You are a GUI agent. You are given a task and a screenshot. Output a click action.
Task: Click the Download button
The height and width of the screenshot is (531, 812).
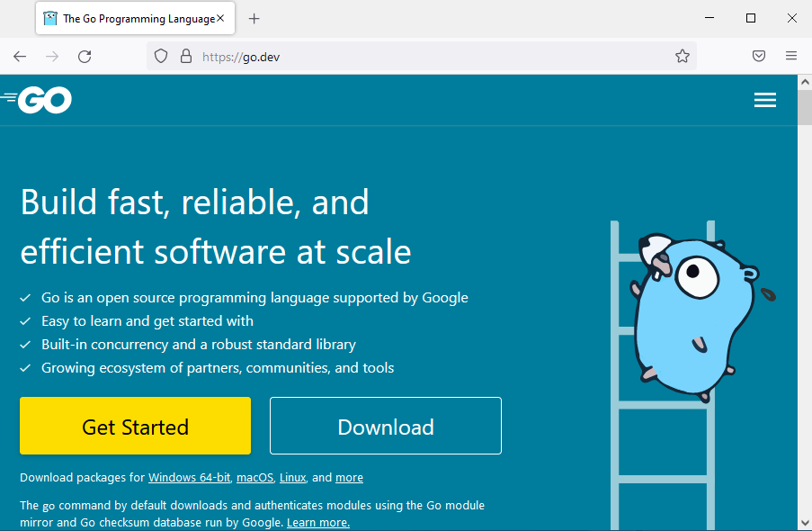[x=386, y=426]
